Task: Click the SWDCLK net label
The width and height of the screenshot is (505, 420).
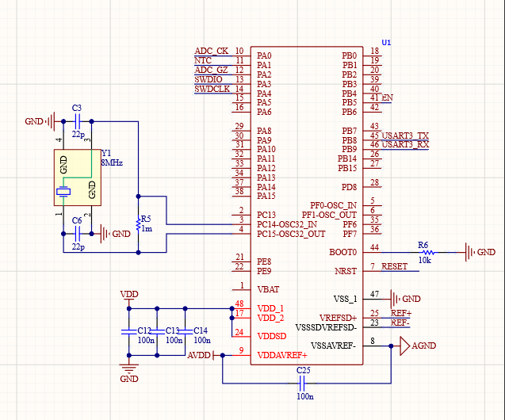Action: tap(212, 89)
